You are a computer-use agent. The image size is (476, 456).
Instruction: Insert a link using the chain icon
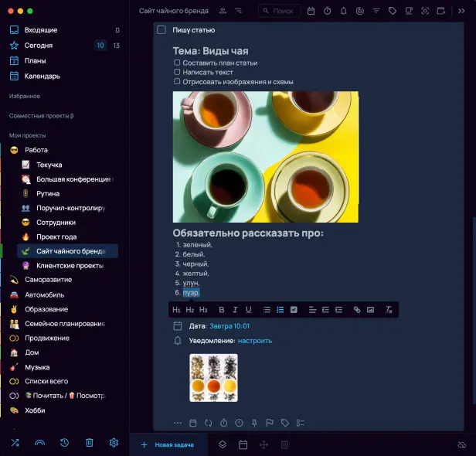click(356, 310)
